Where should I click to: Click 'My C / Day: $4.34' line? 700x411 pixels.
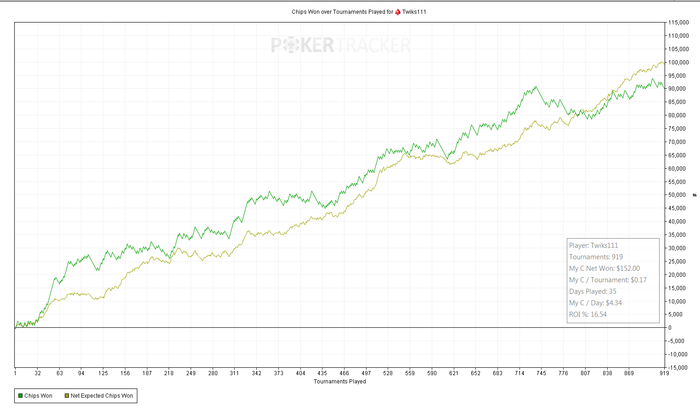[x=595, y=303]
